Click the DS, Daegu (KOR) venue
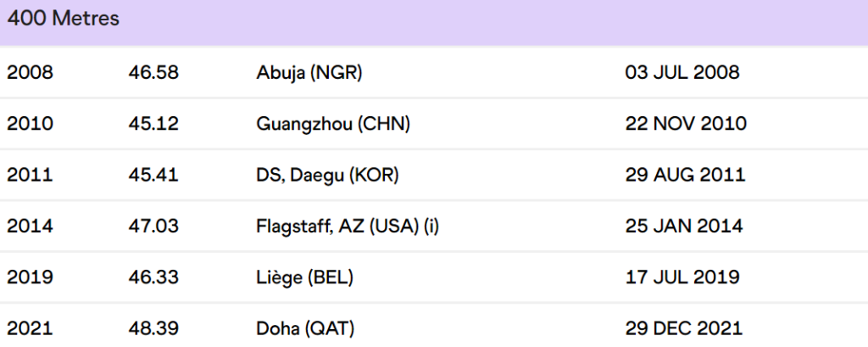The height and width of the screenshot is (347, 868). tap(326, 175)
